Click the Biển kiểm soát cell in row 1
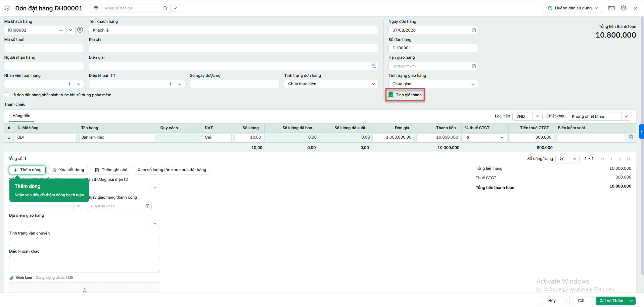 [590, 137]
